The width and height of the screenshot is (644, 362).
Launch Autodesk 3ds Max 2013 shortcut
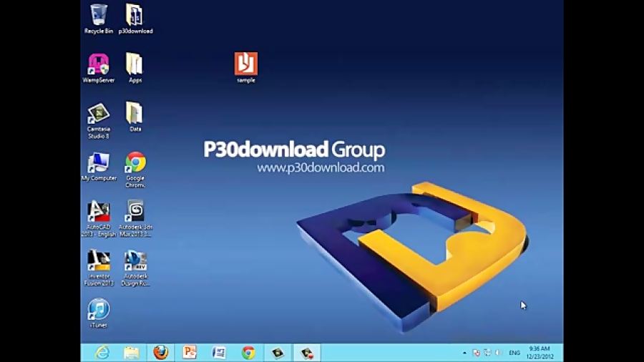(x=135, y=219)
